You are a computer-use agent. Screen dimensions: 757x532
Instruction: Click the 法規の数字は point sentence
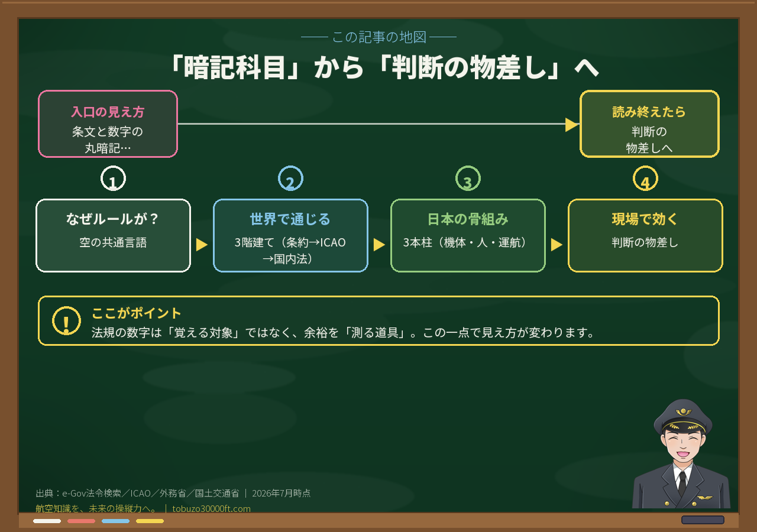coord(343,332)
